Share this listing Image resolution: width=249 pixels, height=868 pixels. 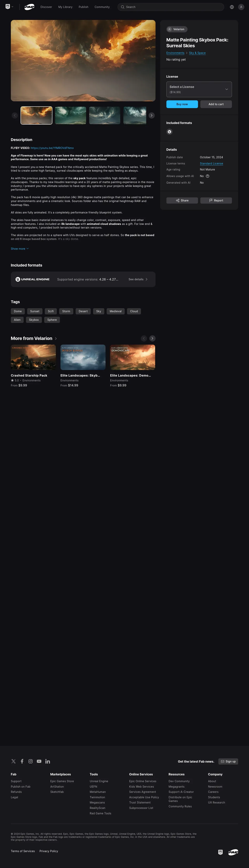point(182,200)
